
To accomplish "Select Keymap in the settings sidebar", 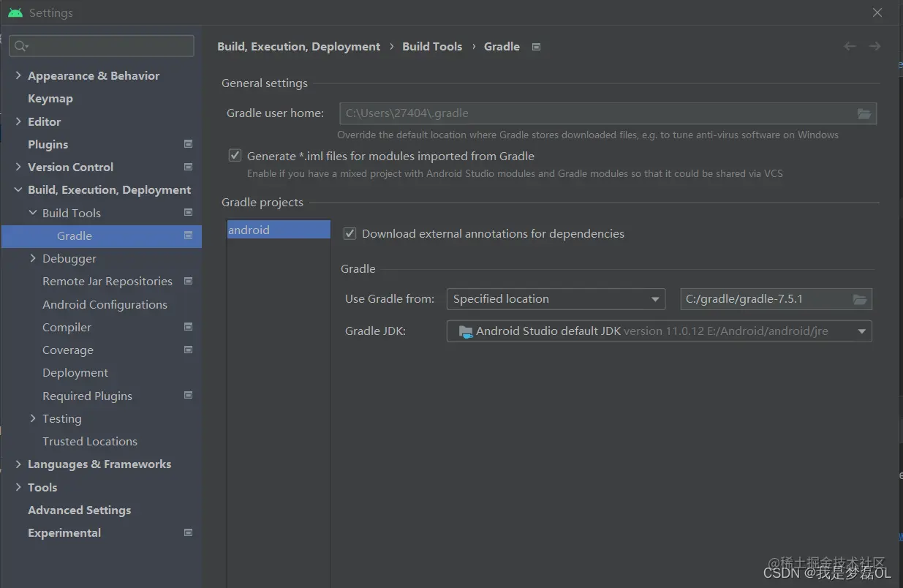I will (50, 99).
